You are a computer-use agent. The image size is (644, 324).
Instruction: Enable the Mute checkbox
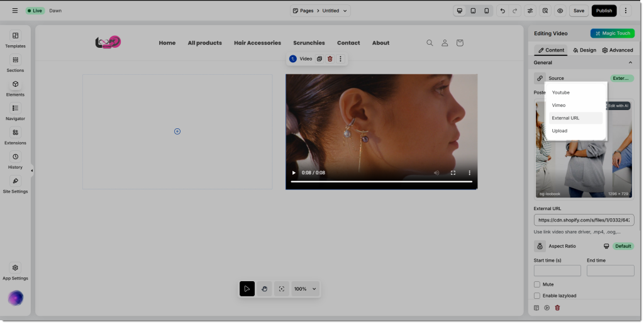(537, 284)
